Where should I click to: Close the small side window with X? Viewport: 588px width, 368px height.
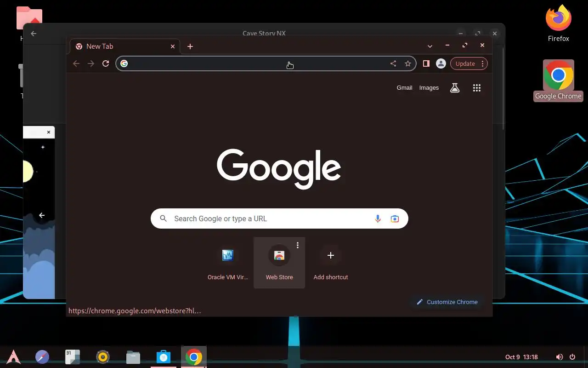(49, 132)
